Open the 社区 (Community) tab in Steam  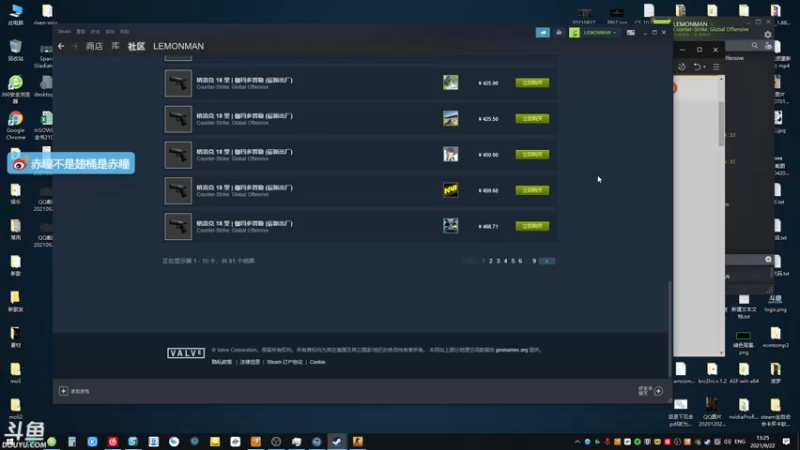(x=136, y=46)
